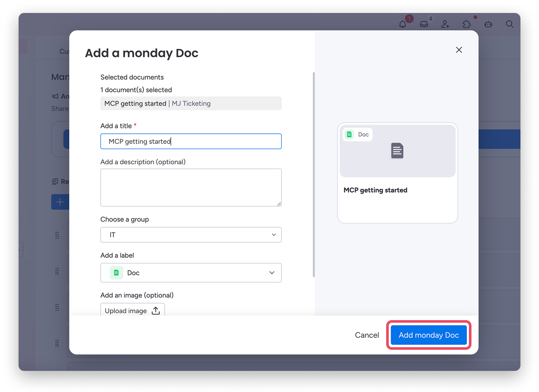Click the document icon in preview thumbnail

coord(397,151)
